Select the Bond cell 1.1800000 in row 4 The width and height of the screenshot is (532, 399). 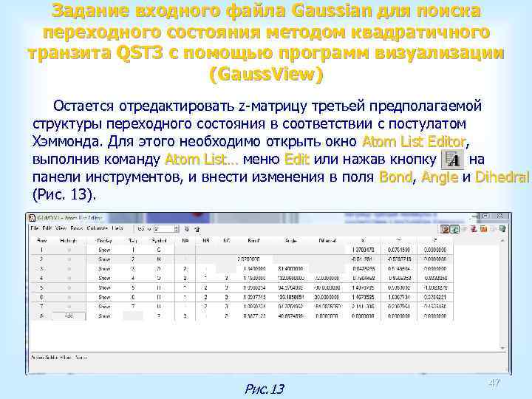point(254,279)
